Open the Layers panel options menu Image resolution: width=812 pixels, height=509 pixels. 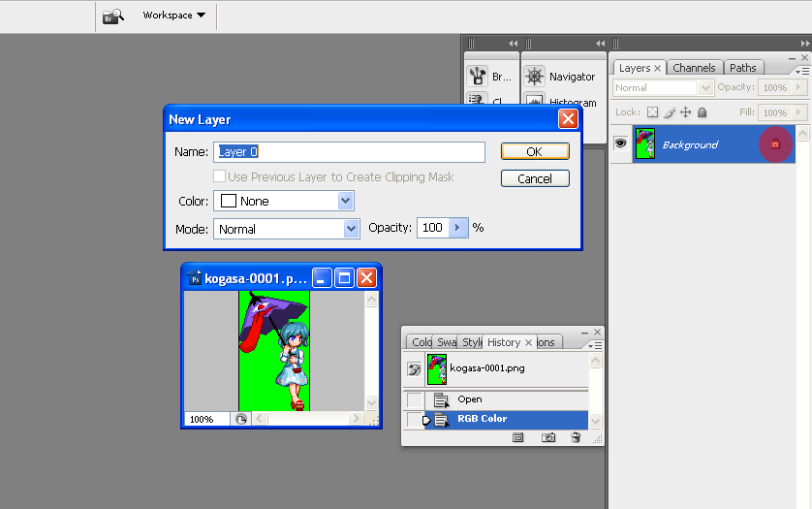tap(801, 71)
